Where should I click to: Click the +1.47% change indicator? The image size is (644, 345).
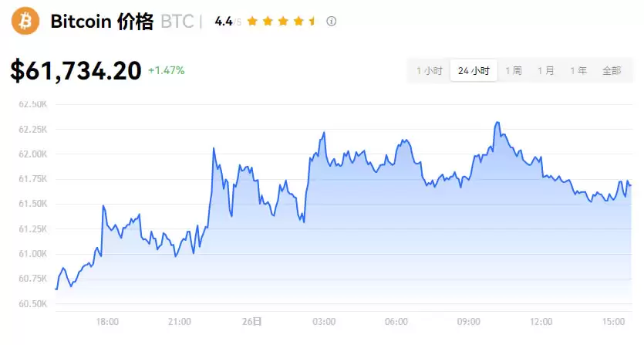(x=167, y=70)
